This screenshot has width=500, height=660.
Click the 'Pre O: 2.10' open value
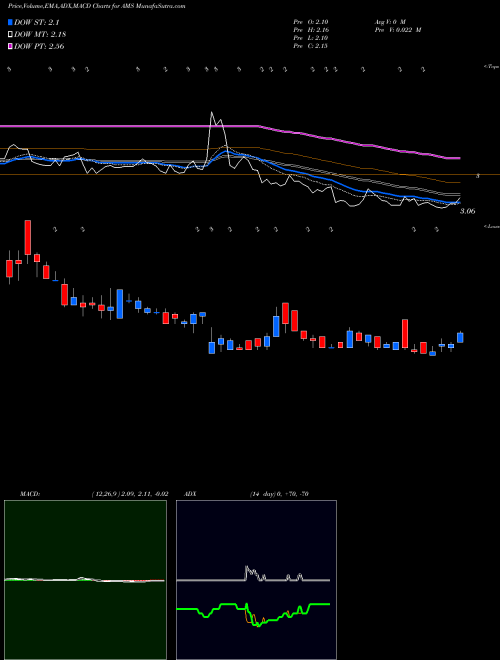(311, 21)
